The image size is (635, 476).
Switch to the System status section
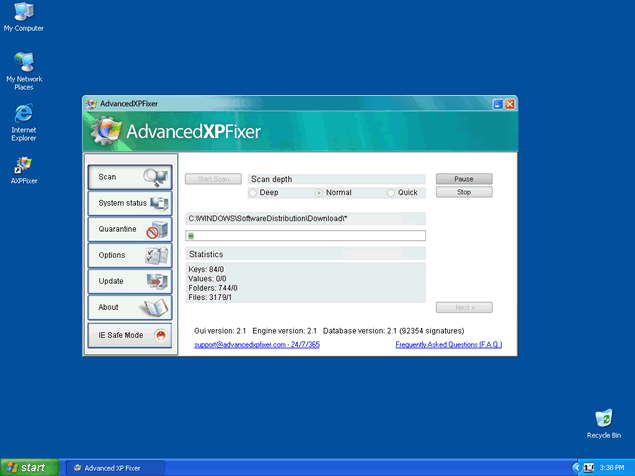(x=130, y=203)
